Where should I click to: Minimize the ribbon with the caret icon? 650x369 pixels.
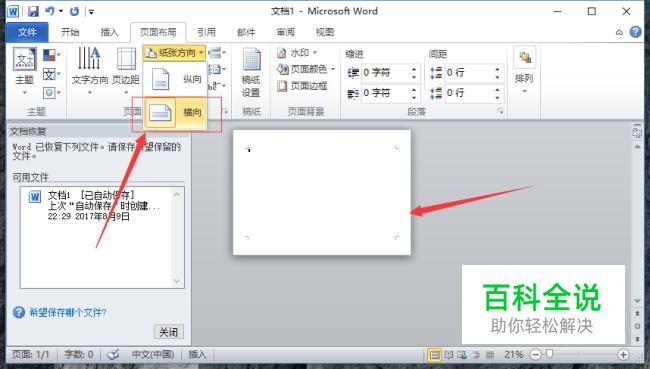pyautogui.click(x=619, y=32)
